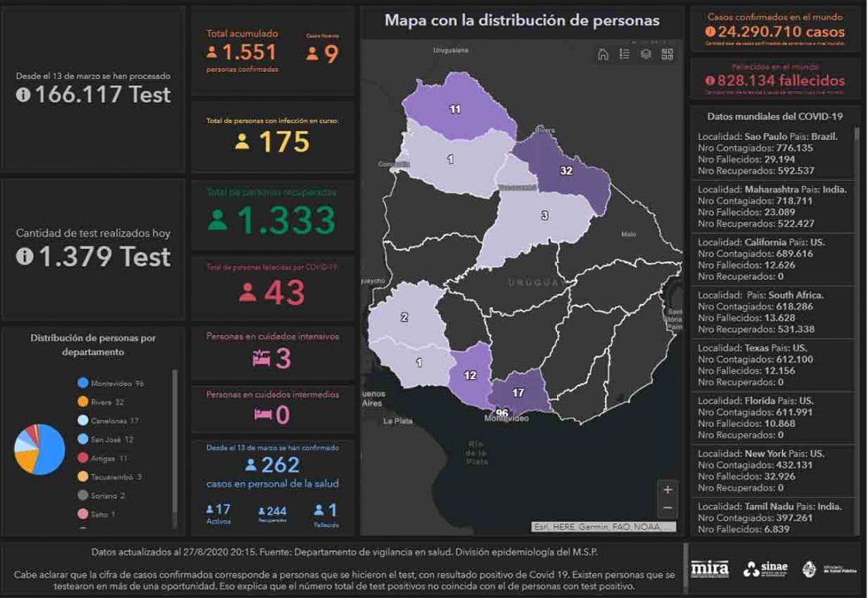This screenshot has width=868, height=598.
Task: Zoom out with the map minus button
Action: [667, 509]
